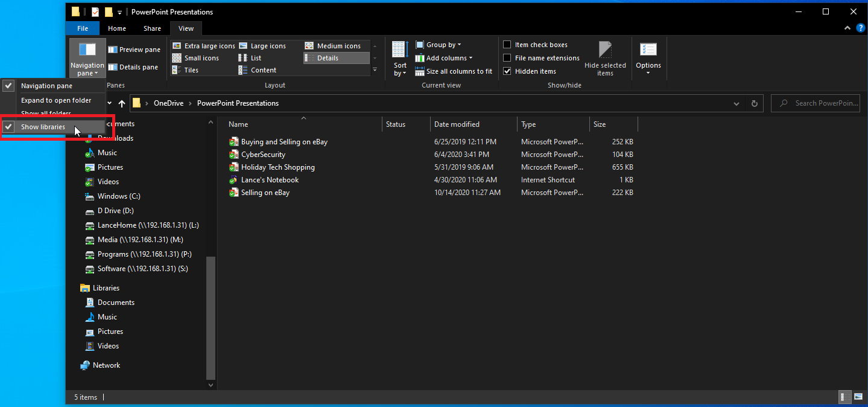Open Software network drive (S:)
Image resolution: width=868 pixels, height=407 pixels.
142,269
